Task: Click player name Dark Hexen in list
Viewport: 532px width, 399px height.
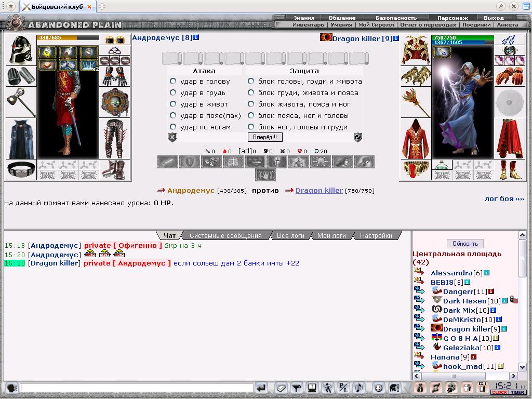Action: pos(465,301)
